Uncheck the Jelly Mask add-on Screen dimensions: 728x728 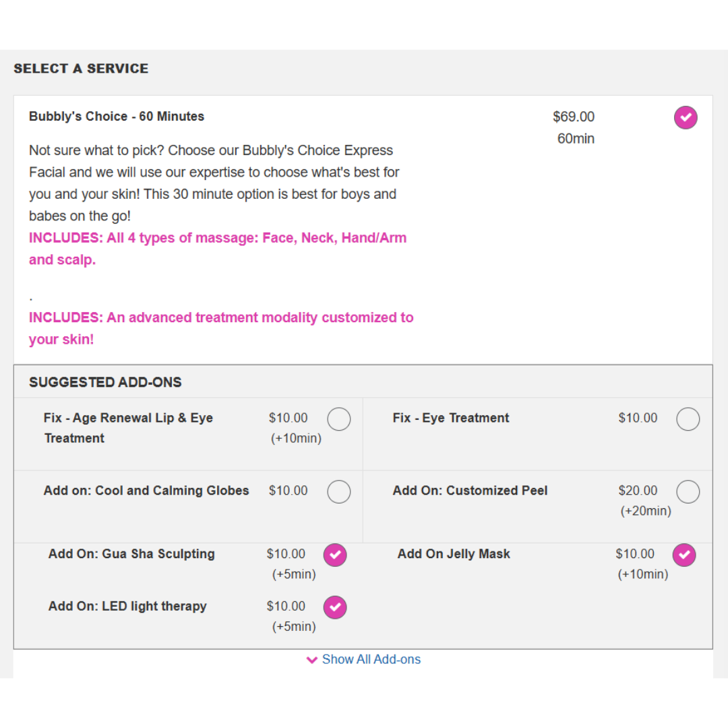684,555
